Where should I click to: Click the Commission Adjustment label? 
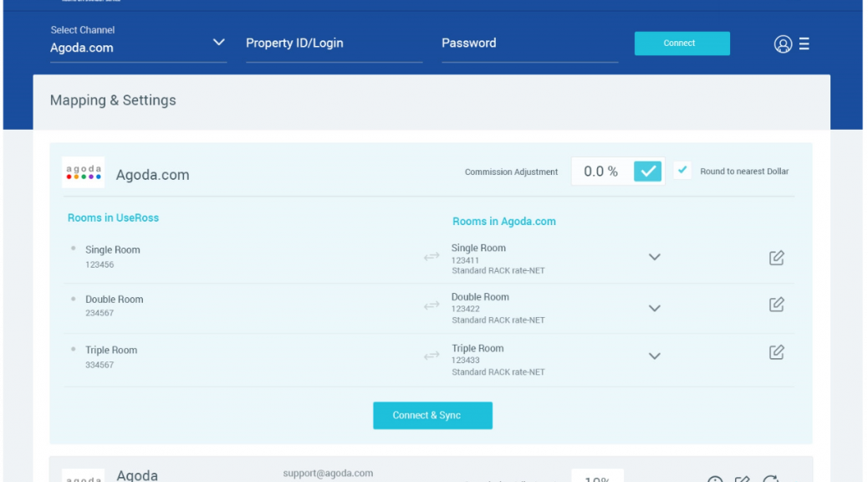coord(511,172)
